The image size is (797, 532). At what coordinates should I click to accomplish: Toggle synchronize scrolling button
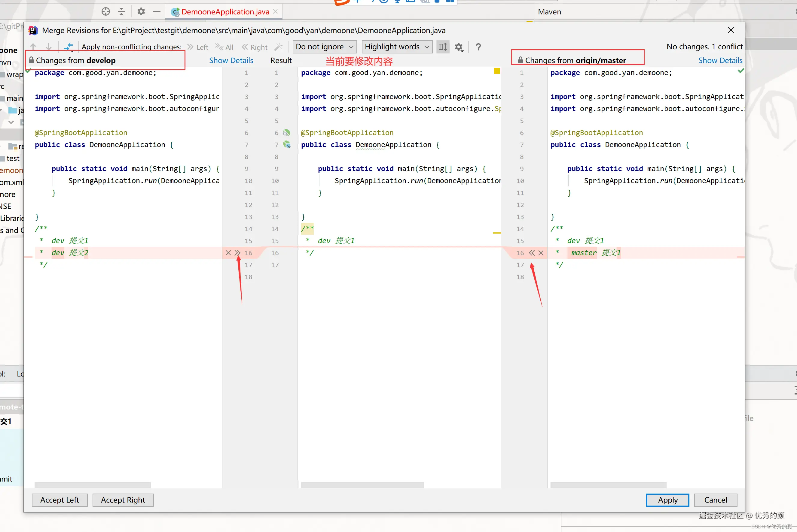(443, 47)
